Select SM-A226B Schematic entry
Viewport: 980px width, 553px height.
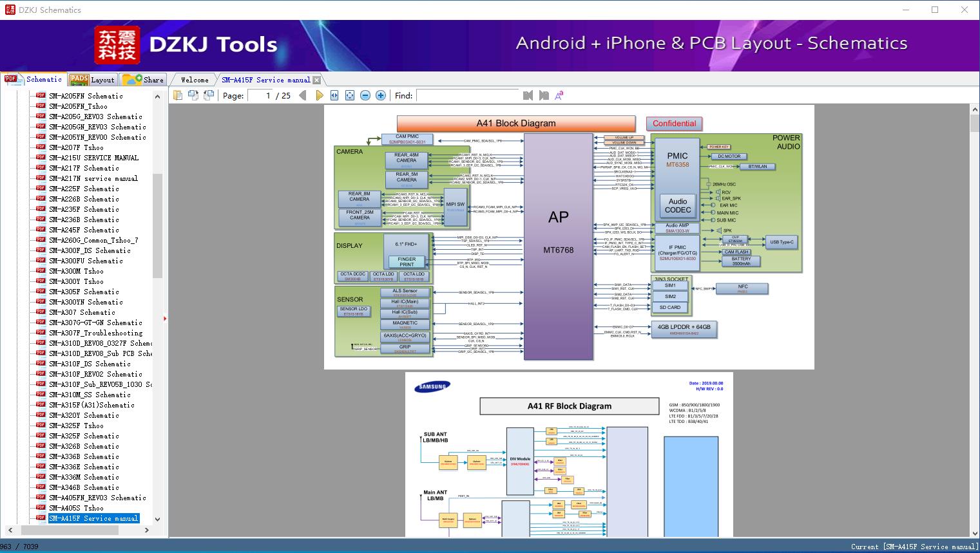point(84,199)
